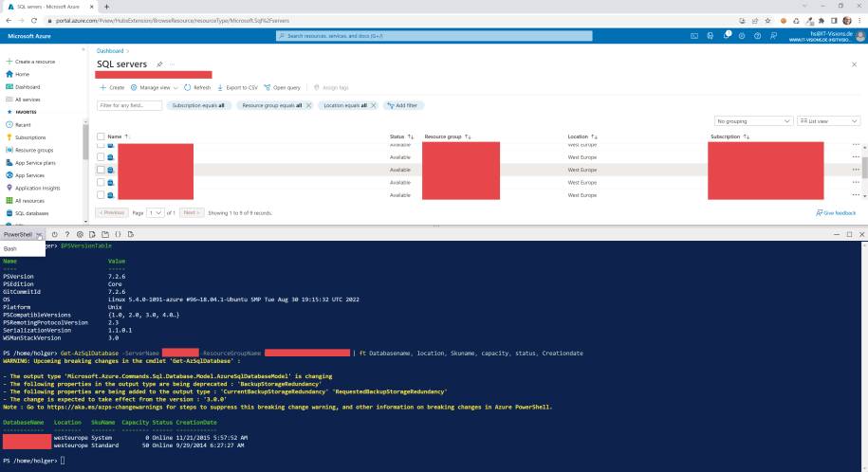Click Refresh in SQL servers toolbar
The width and height of the screenshot is (868, 472).
click(197, 87)
